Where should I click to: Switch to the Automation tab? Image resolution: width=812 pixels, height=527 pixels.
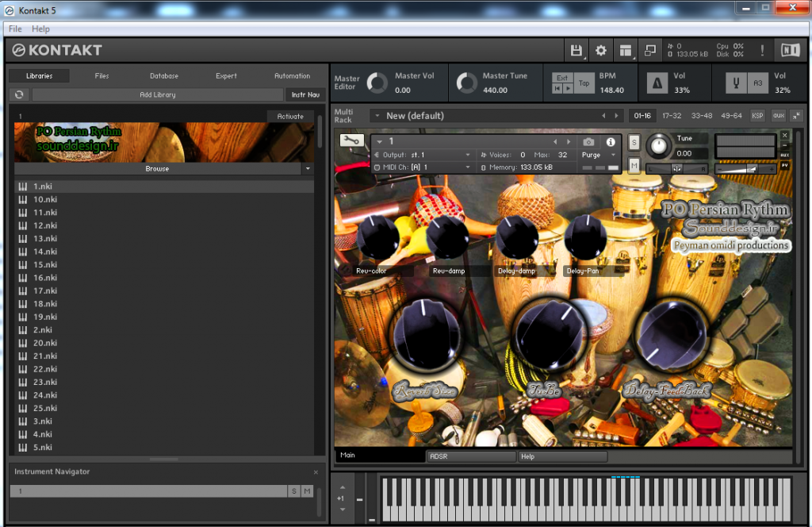coord(292,75)
